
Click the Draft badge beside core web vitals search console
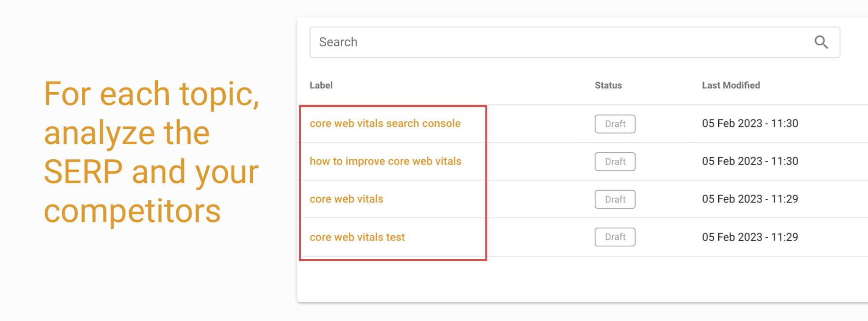click(x=615, y=124)
